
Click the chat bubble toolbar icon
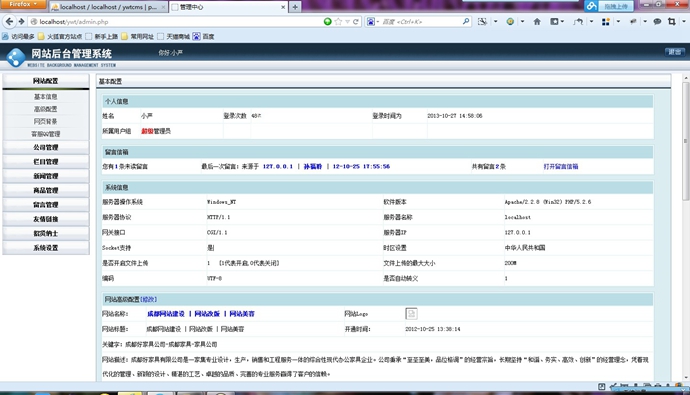[657, 21]
